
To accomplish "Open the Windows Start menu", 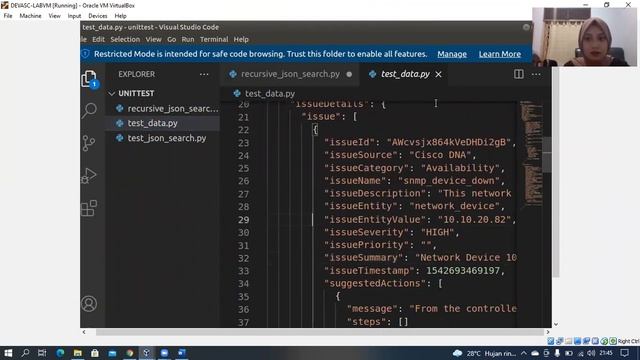I will pyautogui.click(x=8, y=353).
